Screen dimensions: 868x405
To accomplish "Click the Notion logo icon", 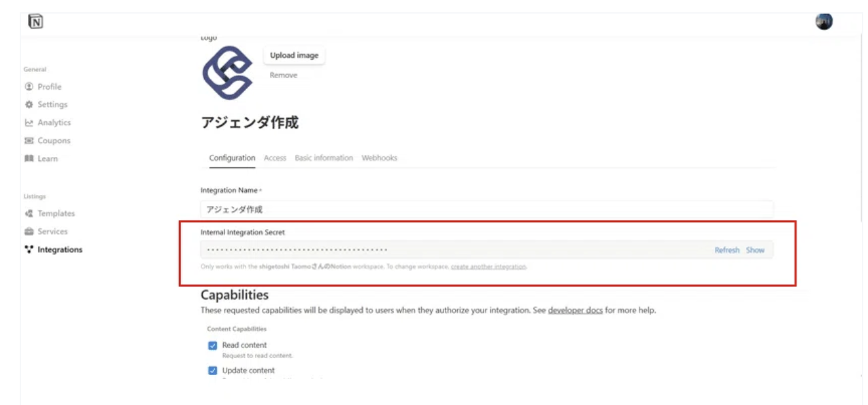I will point(35,22).
